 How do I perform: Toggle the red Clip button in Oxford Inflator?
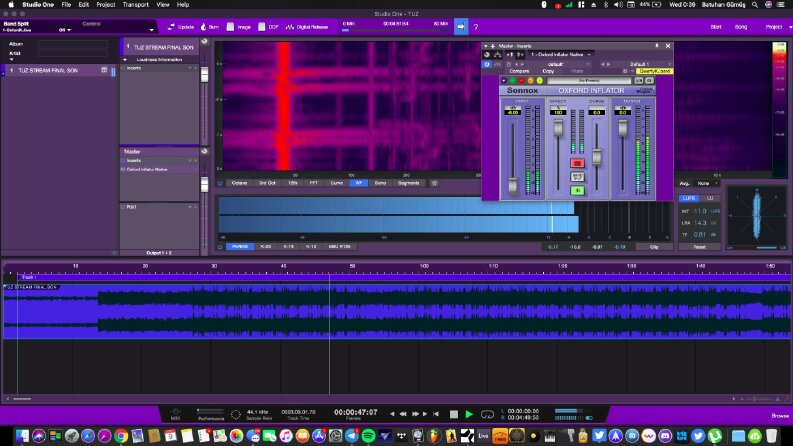coord(577,163)
